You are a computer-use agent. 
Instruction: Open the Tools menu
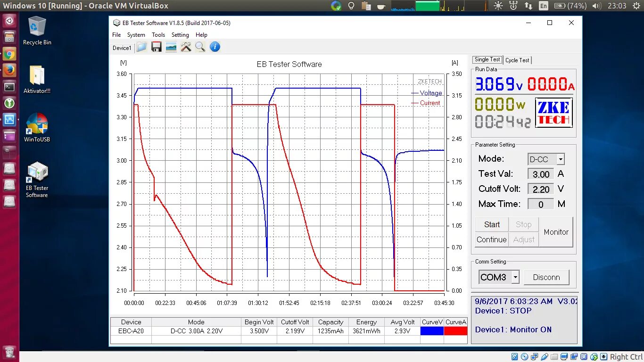(158, 35)
